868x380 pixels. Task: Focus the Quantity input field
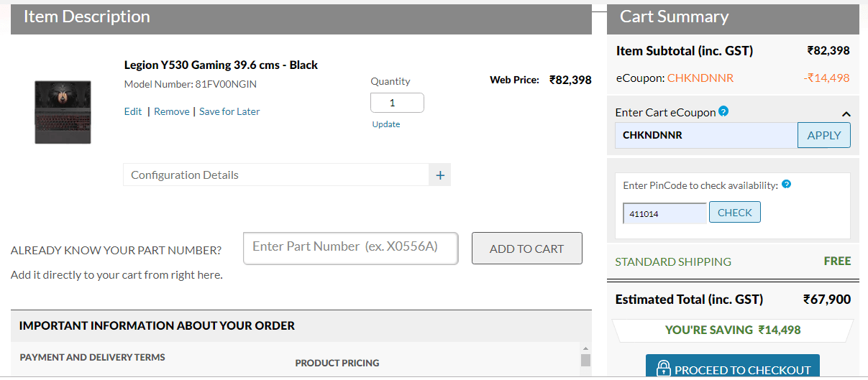pos(397,103)
